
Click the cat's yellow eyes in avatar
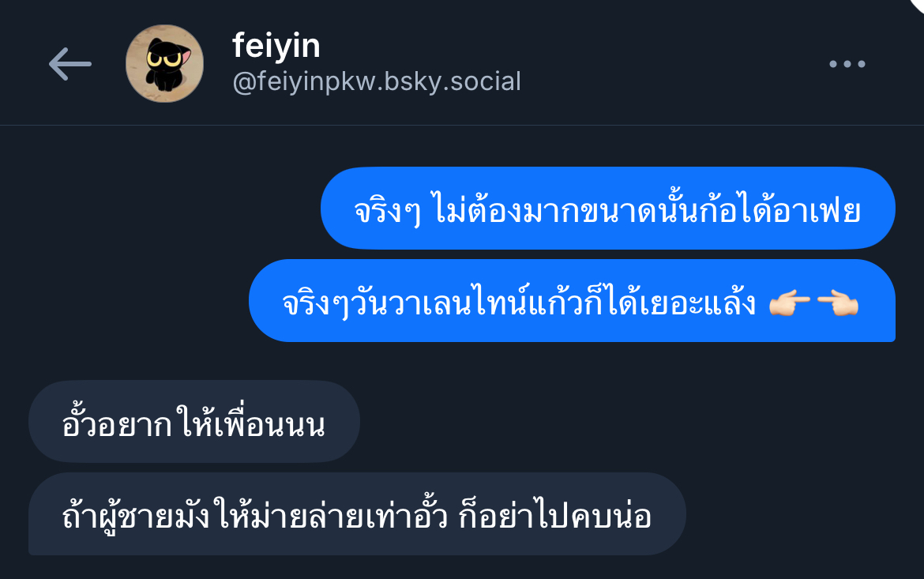pyautogui.click(x=164, y=59)
